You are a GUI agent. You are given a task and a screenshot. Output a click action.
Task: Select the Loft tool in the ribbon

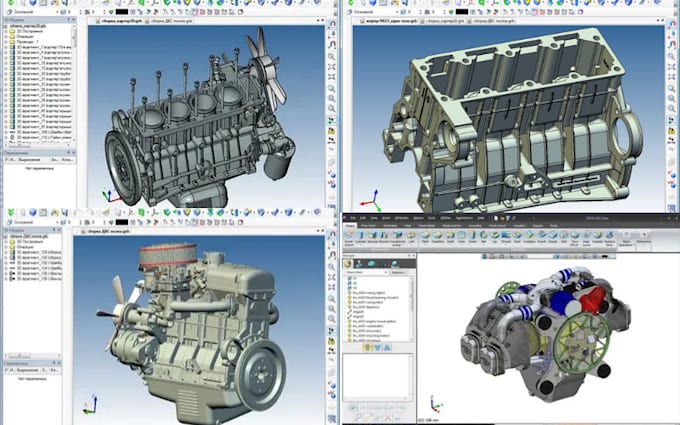pyautogui.click(x=412, y=238)
